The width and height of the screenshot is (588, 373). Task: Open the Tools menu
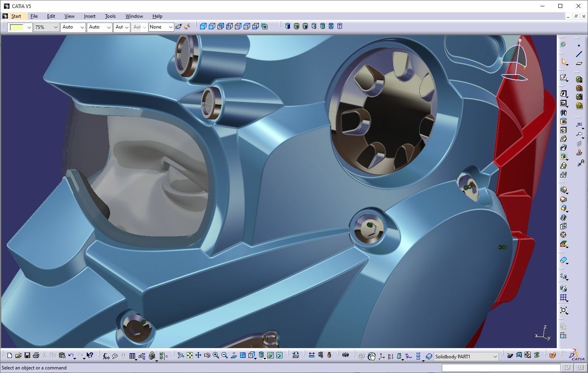click(110, 16)
